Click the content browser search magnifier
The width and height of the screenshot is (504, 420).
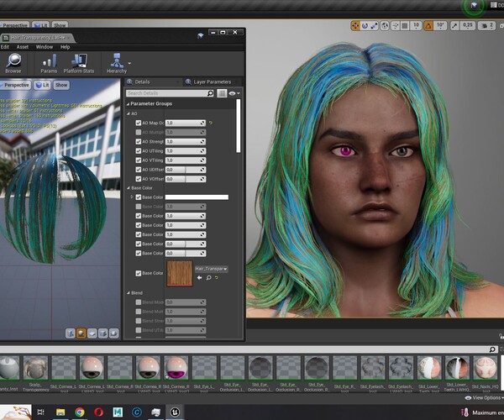492,349
